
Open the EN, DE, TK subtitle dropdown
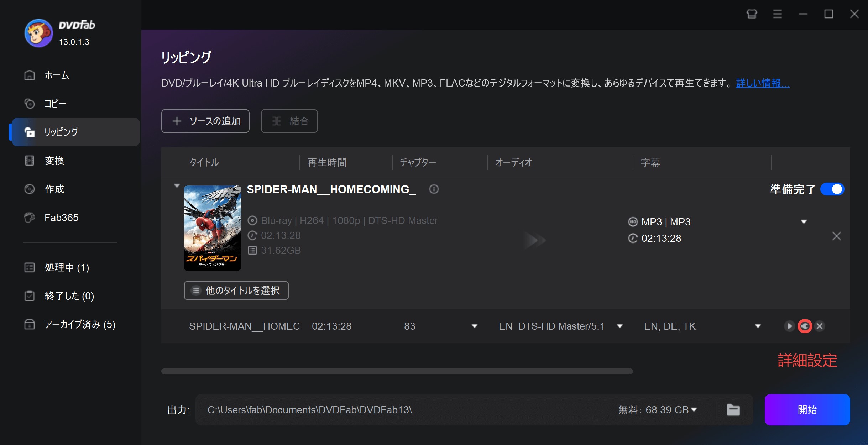(758, 326)
